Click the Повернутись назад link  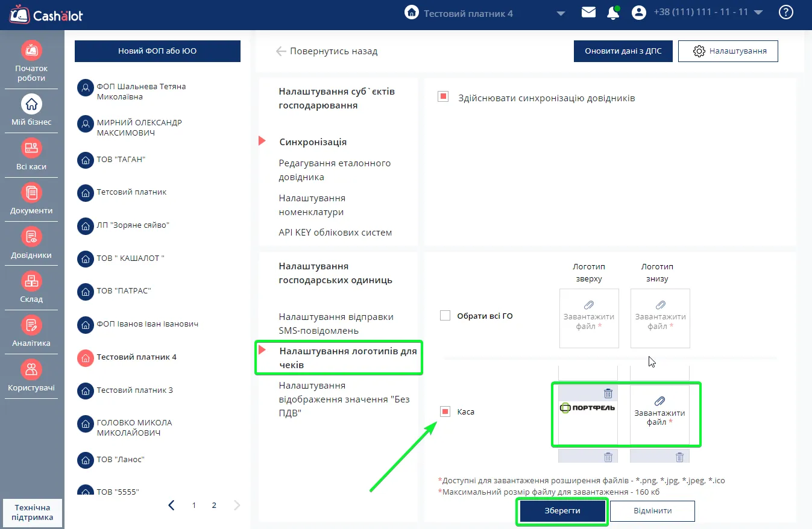click(x=334, y=51)
